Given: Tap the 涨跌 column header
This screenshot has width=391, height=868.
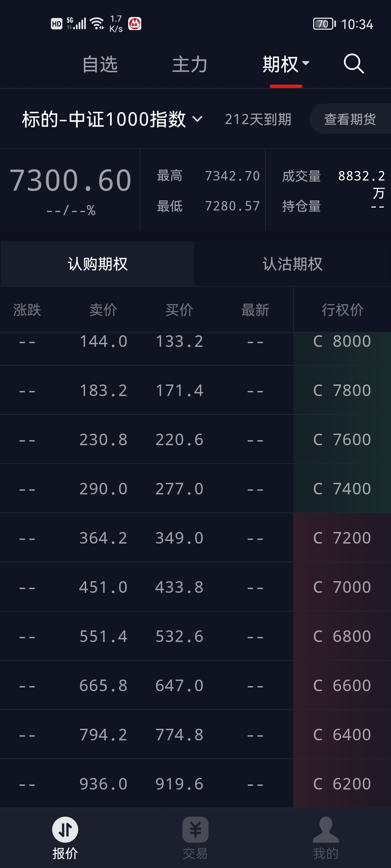Looking at the screenshot, I should pos(27,310).
